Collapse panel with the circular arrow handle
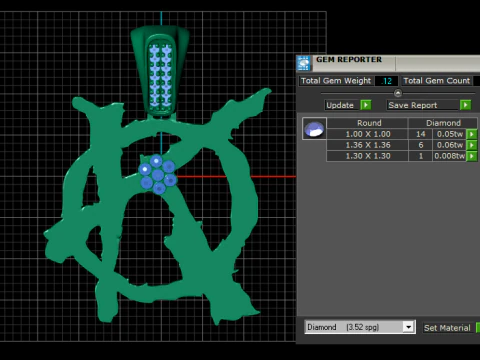Screen dimensions: 480x360 (x=398, y=93)
